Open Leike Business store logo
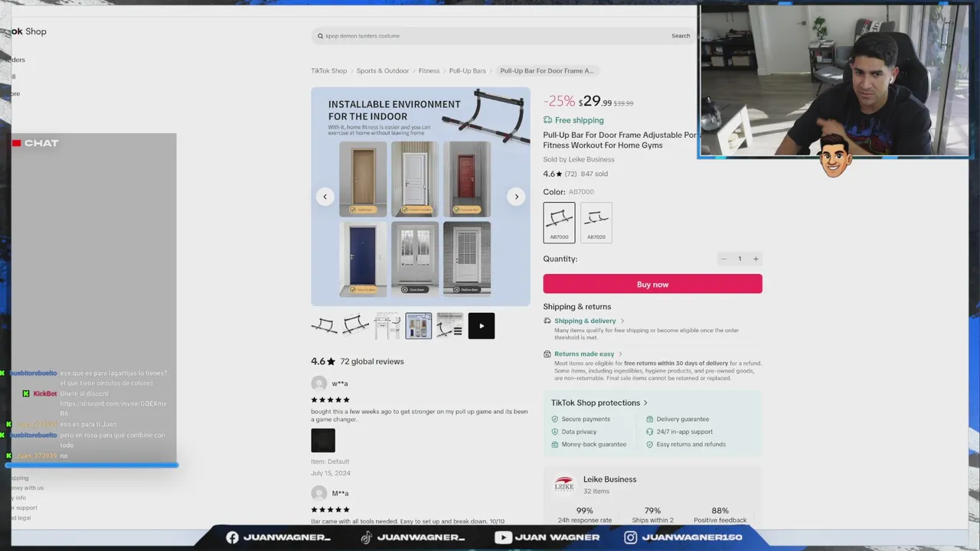The height and width of the screenshot is (551, 980). pos(563,485)
